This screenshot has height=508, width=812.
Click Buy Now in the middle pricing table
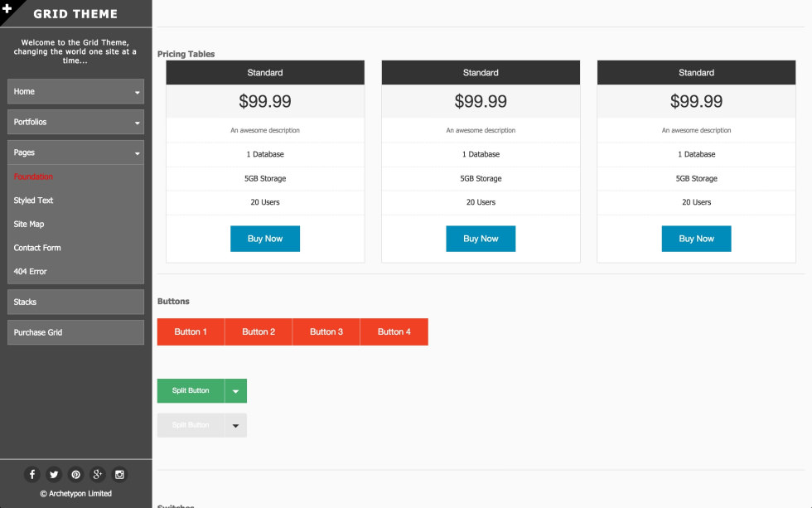point(481,239)
